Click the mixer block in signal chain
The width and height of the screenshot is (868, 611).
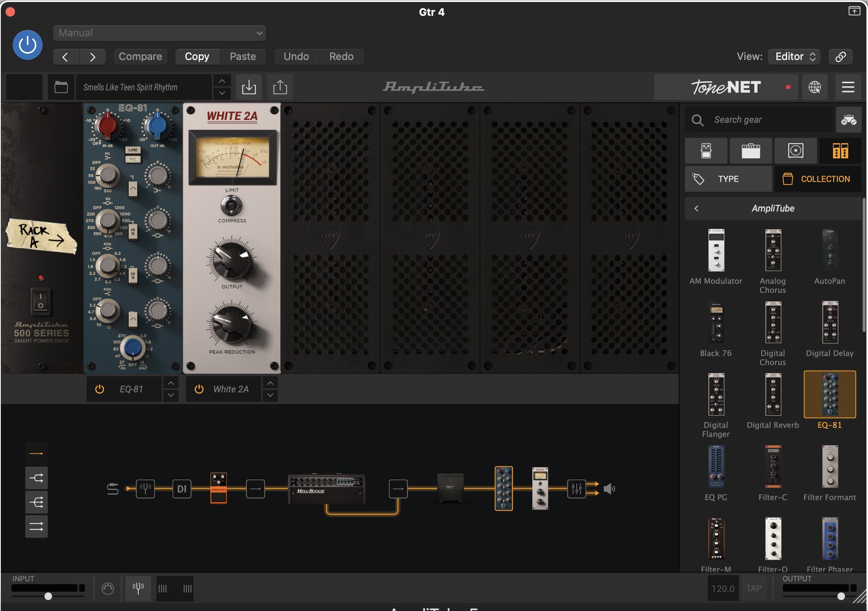(577, 489)
